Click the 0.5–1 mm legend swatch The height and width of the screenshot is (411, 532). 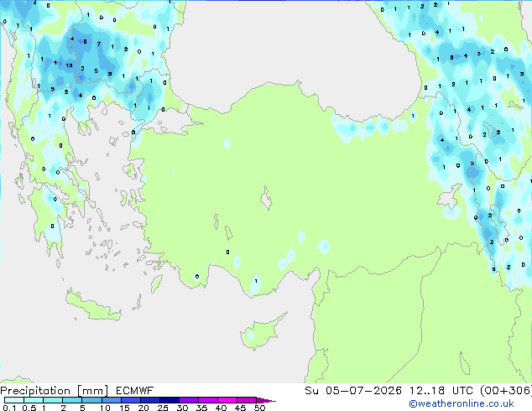click(x=34, y=400)
